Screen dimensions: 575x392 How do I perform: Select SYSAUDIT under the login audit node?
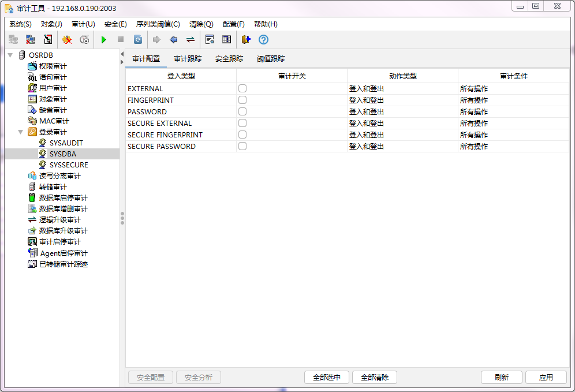66,143
